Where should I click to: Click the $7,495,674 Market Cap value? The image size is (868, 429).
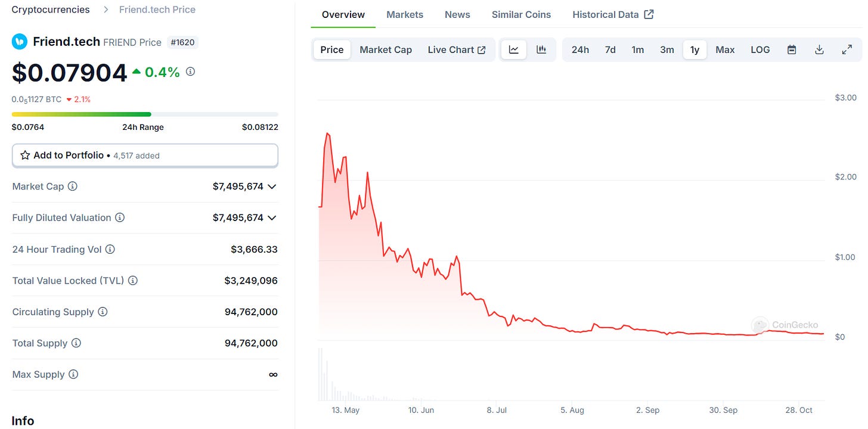[238, 186]
